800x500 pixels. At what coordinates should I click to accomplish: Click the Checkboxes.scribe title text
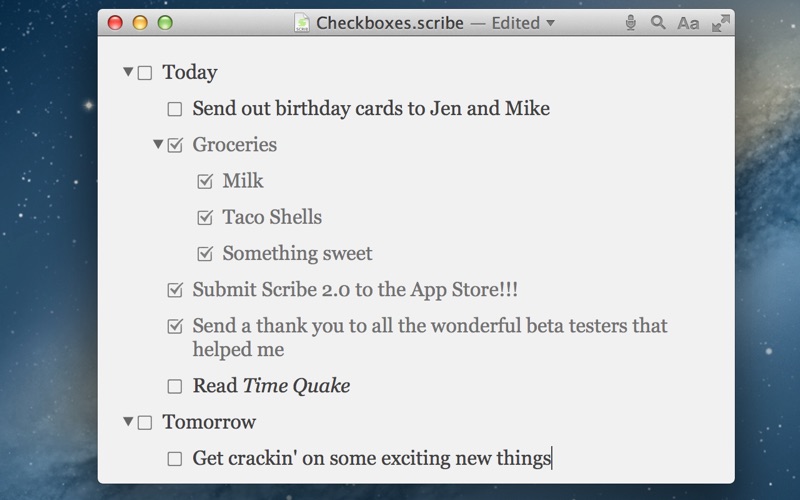[x=390, y=23]
